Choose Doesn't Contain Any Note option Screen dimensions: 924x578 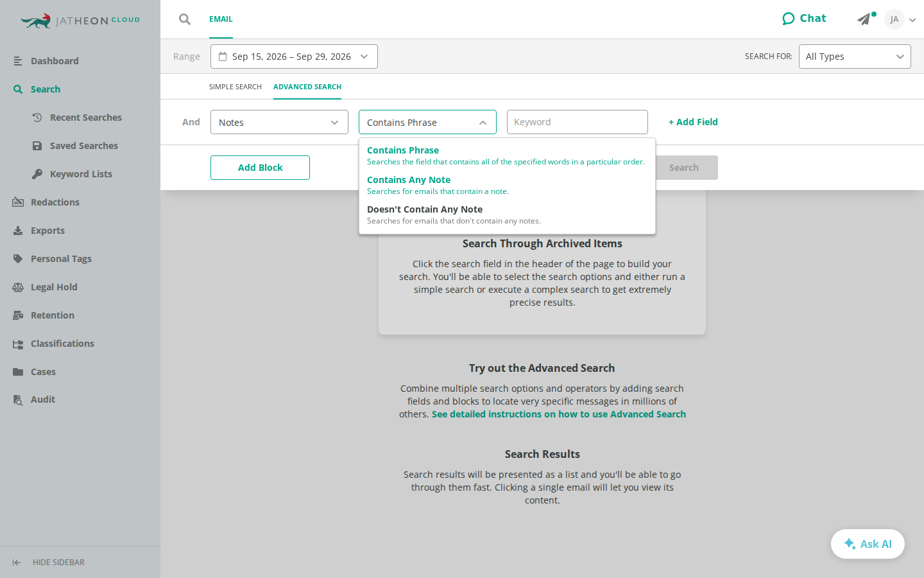[x=507, y=215]
